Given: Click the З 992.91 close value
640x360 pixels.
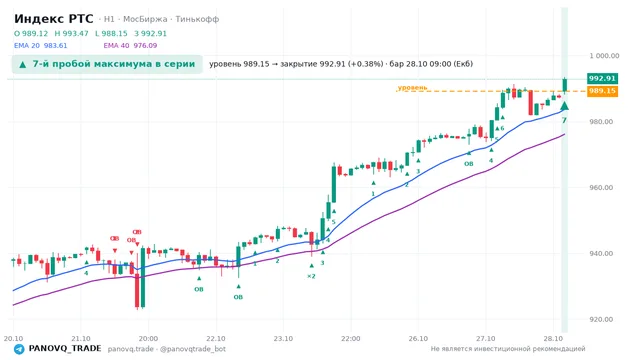Looking at the screenshot, I should click(x=150, y=33).
